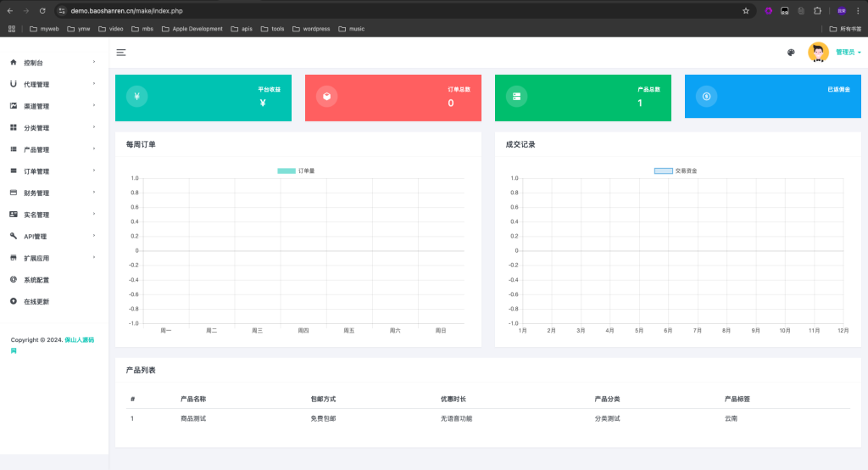The height and width of the screenshot is (470, 868).
Task: Click the 无语音功能 table cell
Action: tap(456, 418)
